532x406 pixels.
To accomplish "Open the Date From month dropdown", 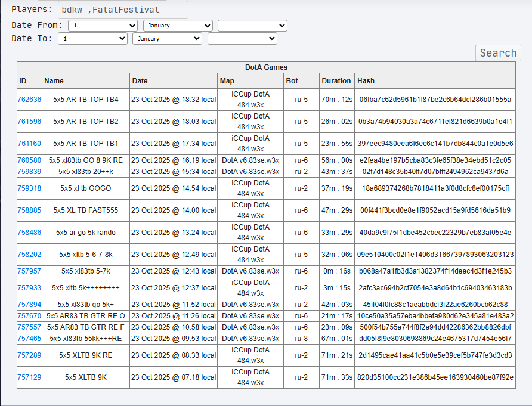I will 178,26.
